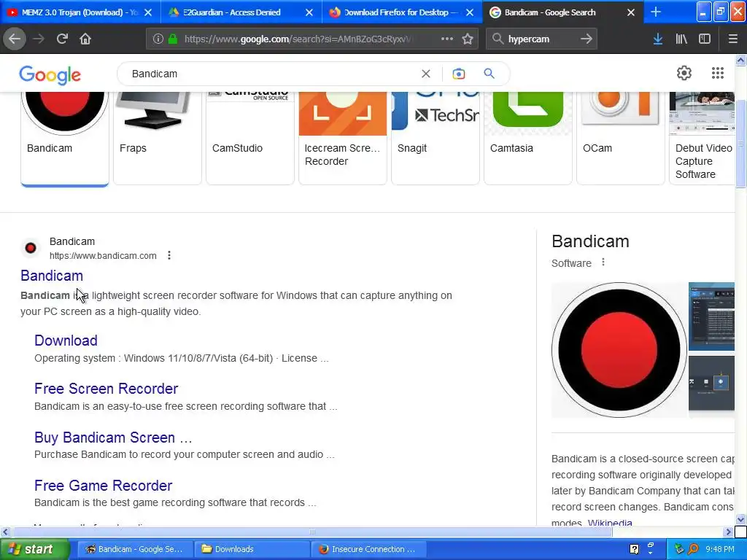
Task: Submit hypercam search with arrow button
Action: click(x=587, y=39)
